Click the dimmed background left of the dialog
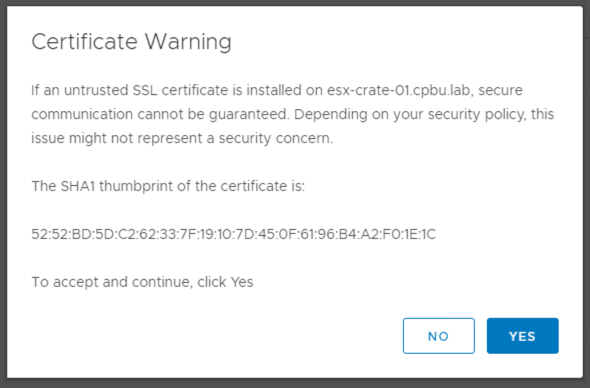The height and width of the screenshot is (388, 590). (x=3, y=194)
